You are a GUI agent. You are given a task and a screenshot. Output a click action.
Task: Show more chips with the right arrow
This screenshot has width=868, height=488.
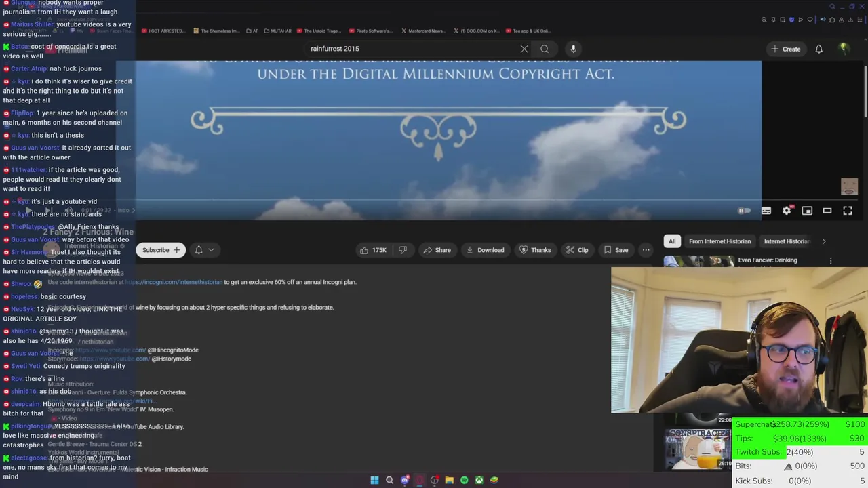coord(824,241)
